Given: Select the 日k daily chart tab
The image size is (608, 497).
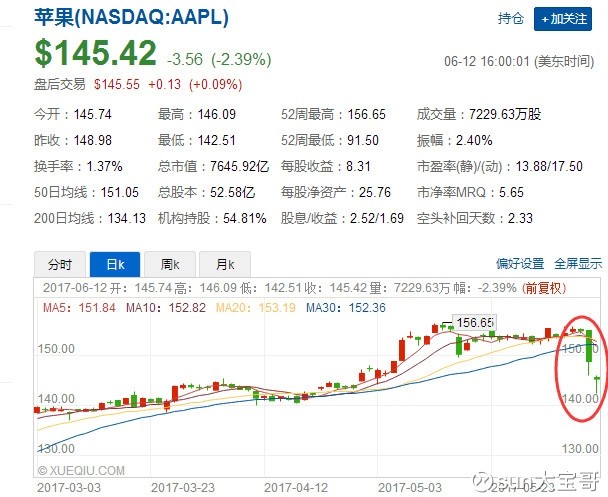Looking at the screenshot, I should tap(115, 264).
